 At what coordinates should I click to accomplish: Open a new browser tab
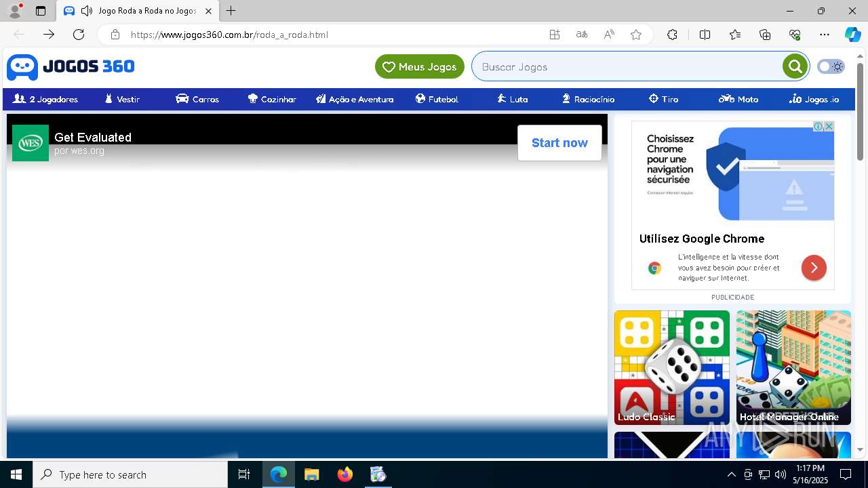point(231,11)
